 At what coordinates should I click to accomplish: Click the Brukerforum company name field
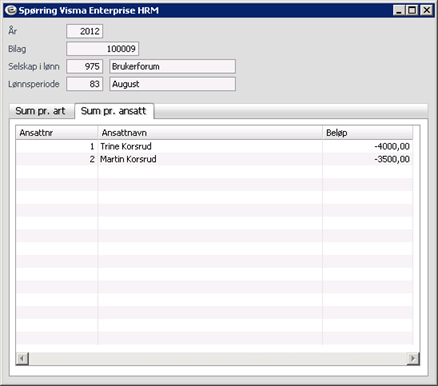173,66
